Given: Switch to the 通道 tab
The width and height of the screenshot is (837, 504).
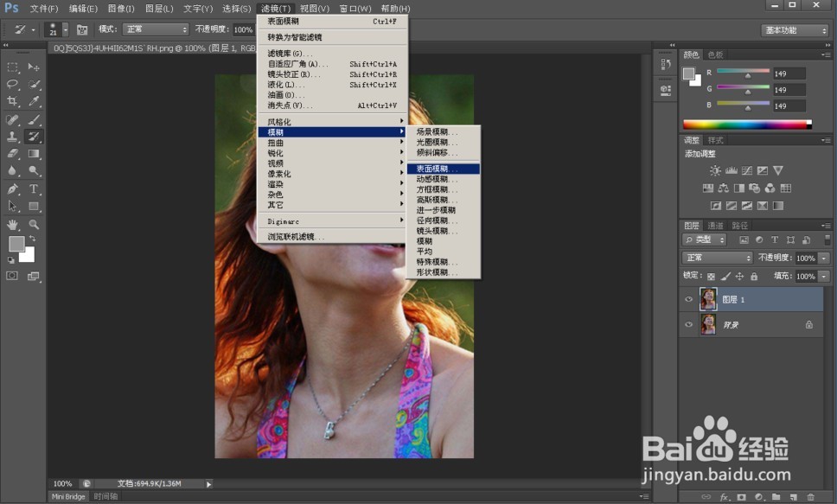Looking at the screenshot, I should (x=716, y=224).
